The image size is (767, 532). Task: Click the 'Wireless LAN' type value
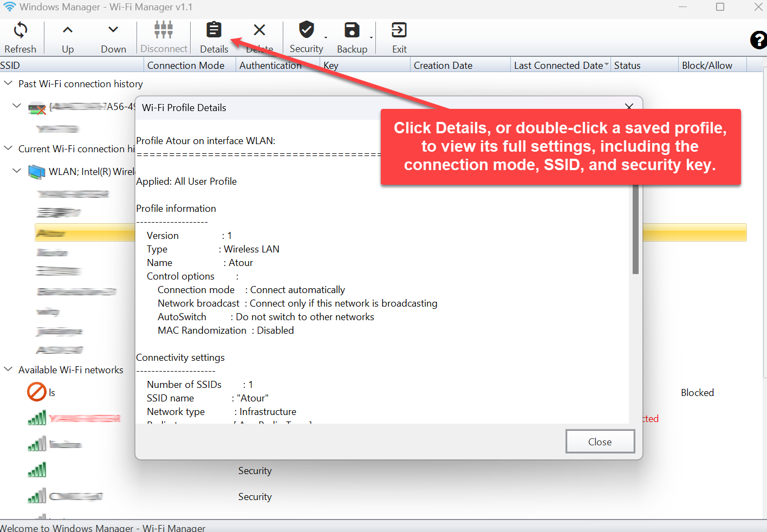251,249
